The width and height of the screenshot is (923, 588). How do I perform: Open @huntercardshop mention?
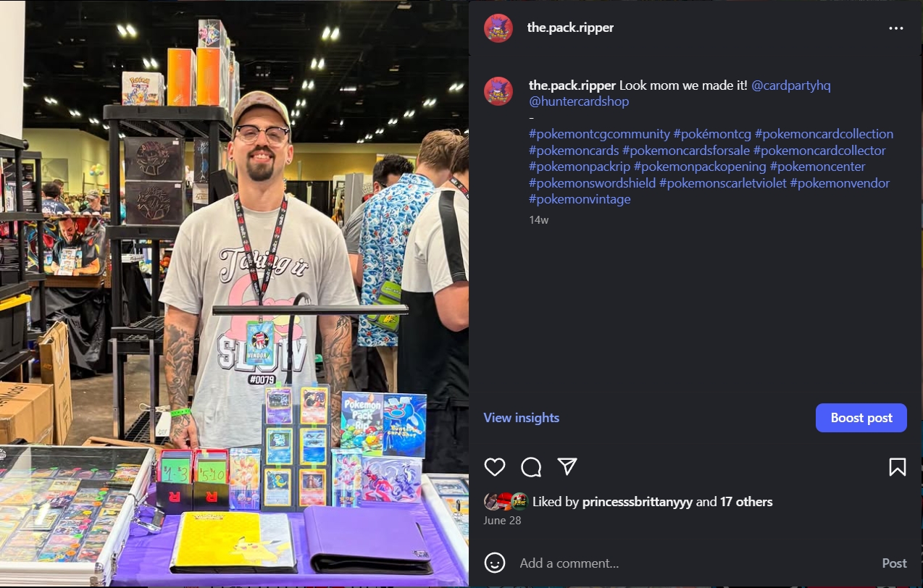pos(579,101)
